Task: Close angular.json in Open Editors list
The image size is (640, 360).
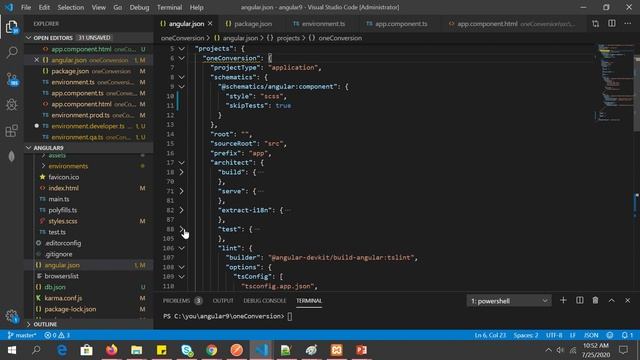Action: tap(36, 60)
